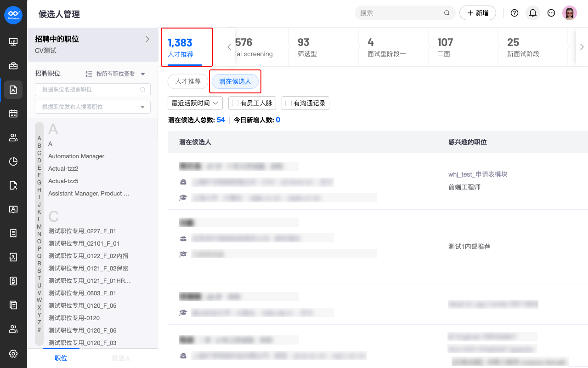Select the Assistant Manager, Product position
Image resolution: width=588 pixels, height=368 pixels.
click(89, 194)
